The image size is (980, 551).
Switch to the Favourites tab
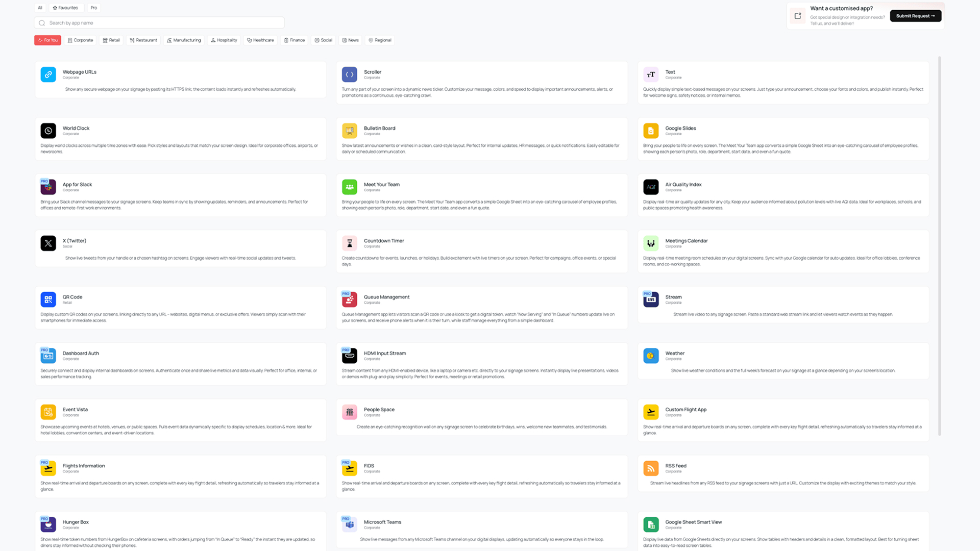(66, 8)
